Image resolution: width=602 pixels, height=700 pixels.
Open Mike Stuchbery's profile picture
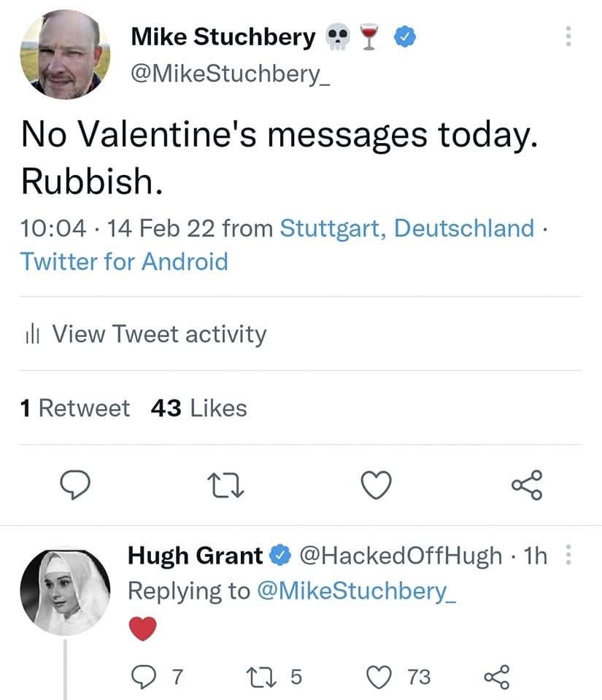coord(65,55)
